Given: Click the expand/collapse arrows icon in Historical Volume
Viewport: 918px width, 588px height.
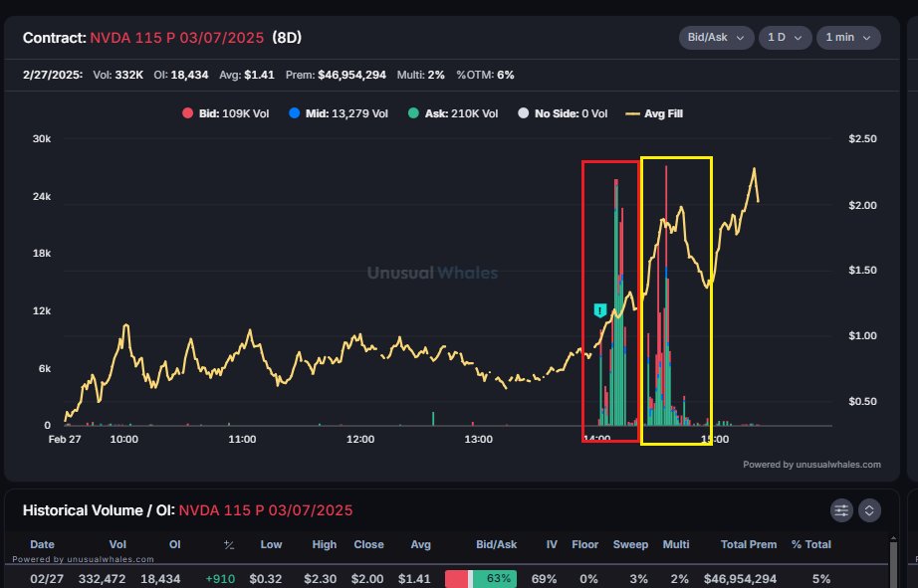Looking at the screenshot, I should coord(869,510).
